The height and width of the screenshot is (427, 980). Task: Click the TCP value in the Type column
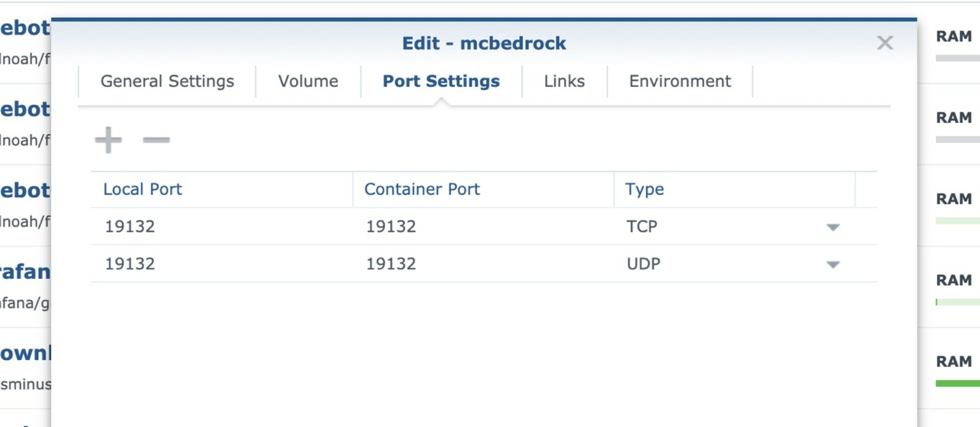(640, 227)
